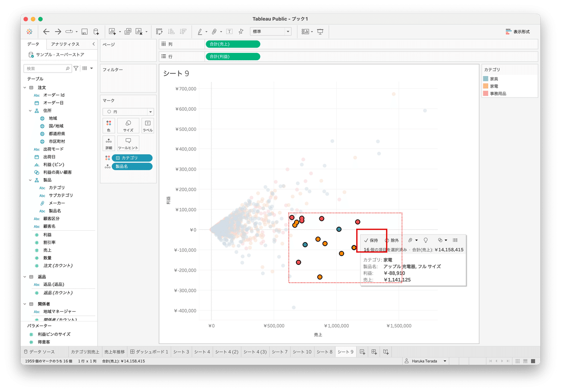Open the シート 10 tab
Image resolution: width=561 pixels, height=392 pixels.
tap(302, 351)
